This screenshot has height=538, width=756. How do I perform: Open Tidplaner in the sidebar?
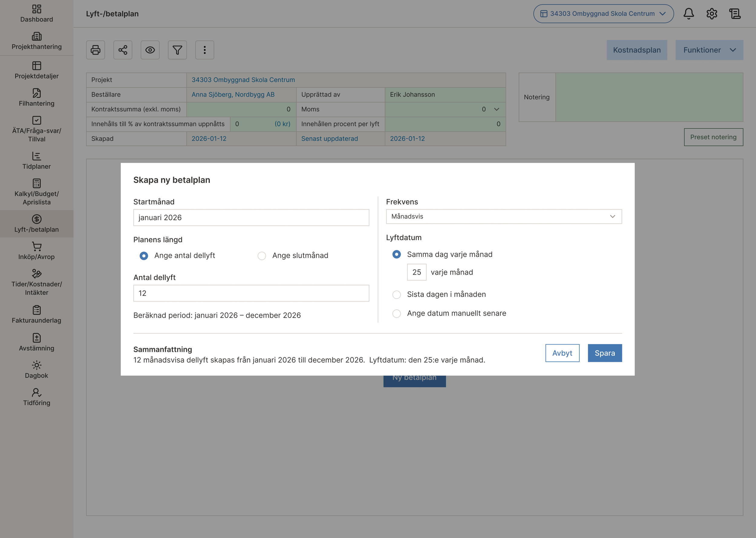(x=36, y=161)
